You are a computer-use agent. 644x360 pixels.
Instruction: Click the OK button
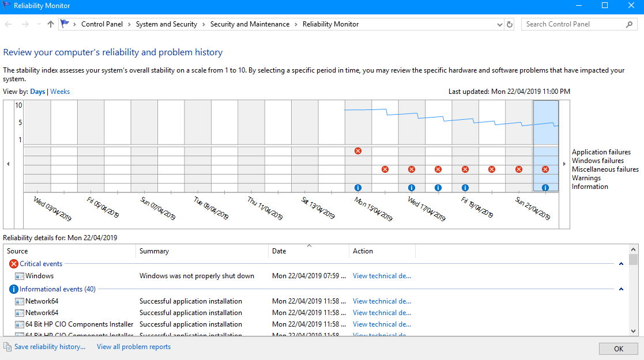point(619,349)
